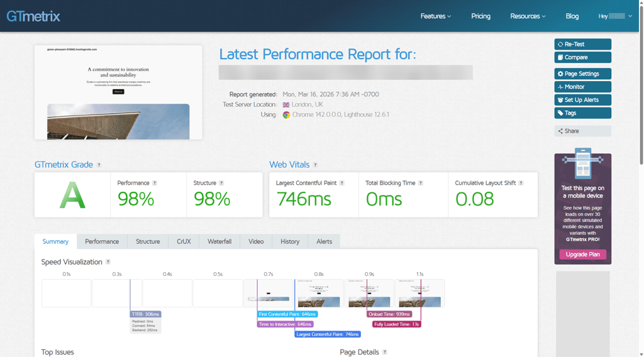644x357 pixels.
Task: Click the Page Details help icon
Action: (385, 352)
